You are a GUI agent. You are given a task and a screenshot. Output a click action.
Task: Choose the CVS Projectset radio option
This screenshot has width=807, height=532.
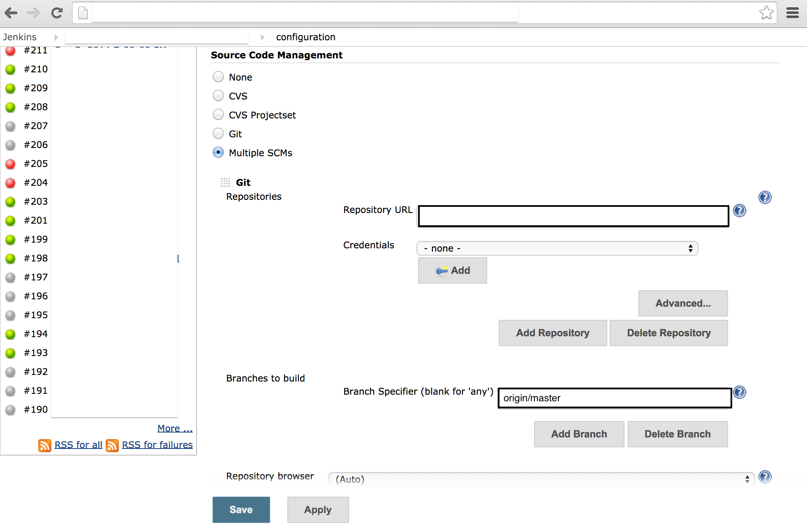point(218,115)
